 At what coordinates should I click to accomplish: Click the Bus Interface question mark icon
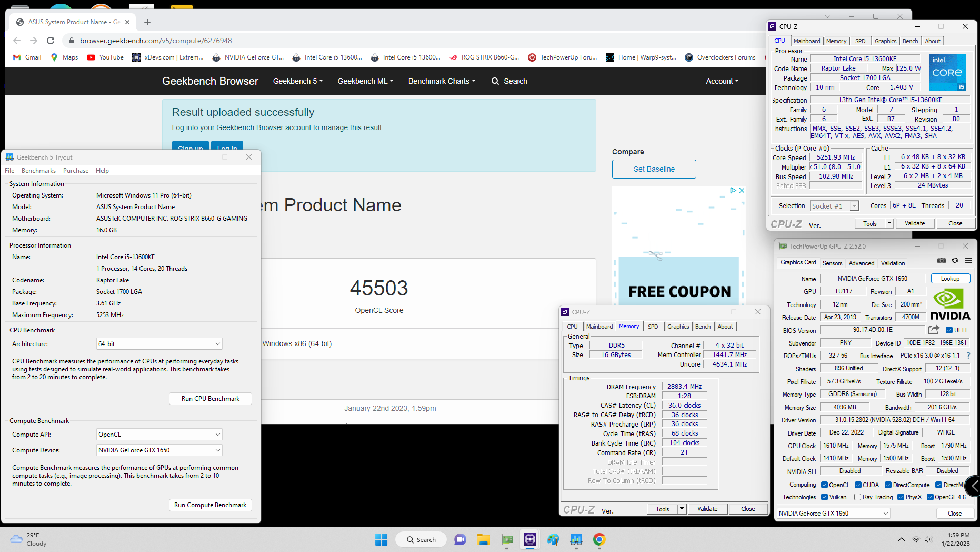[x=968, y=356]
